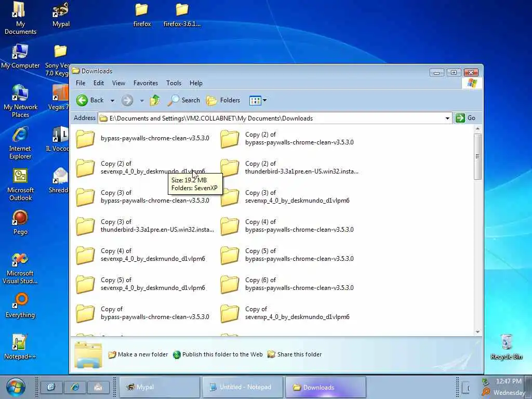Click Publish this folder to the Web

[x=218, y=354]
